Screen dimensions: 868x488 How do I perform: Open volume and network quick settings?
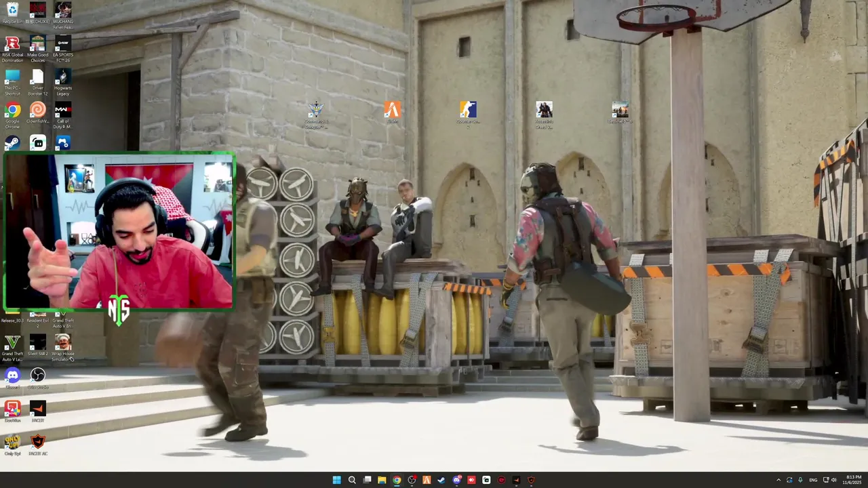click(x=830, y=480)
